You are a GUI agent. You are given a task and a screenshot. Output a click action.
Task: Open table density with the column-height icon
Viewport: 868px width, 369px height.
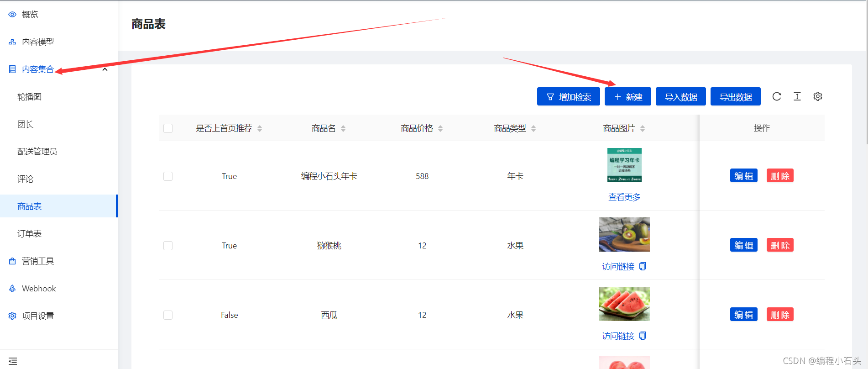point(797,96)
